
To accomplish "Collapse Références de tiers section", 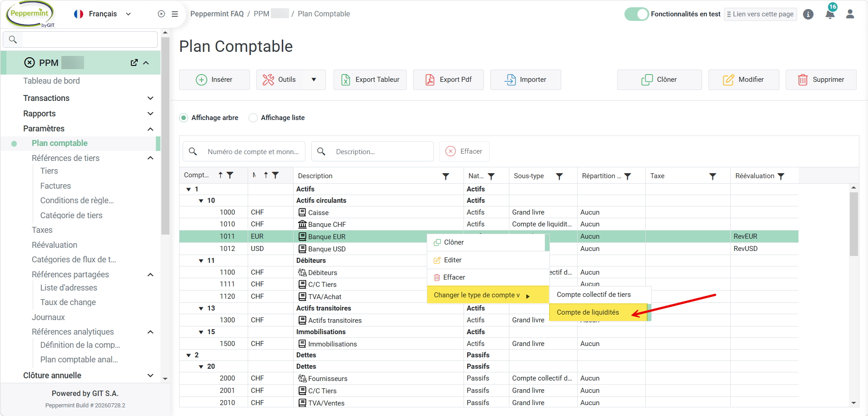I will 150,158.
